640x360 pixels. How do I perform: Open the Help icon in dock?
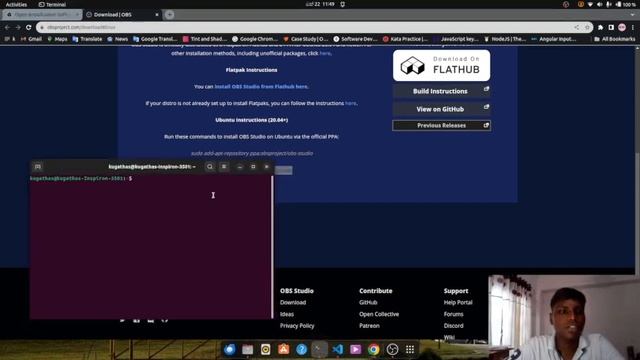(x=301, y=349)
